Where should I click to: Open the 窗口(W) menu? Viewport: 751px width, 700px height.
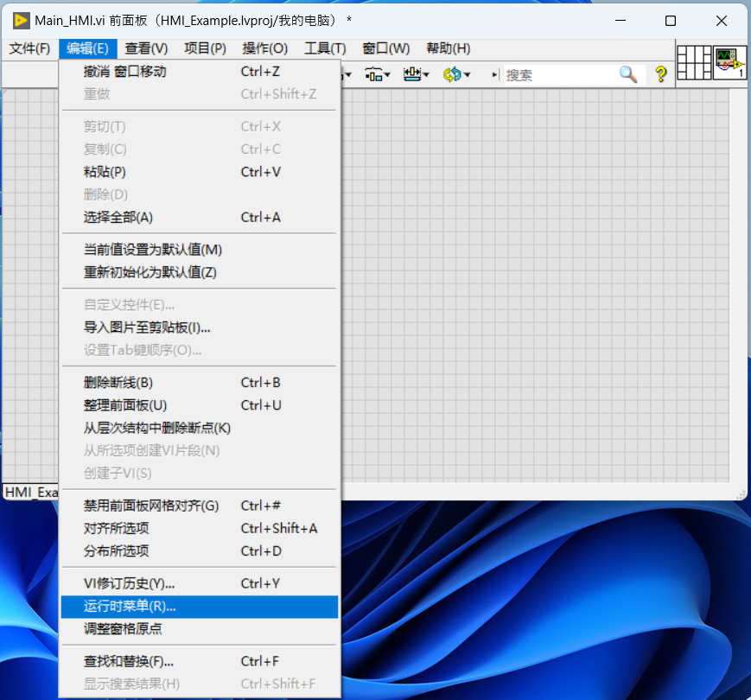coord(386,48)
